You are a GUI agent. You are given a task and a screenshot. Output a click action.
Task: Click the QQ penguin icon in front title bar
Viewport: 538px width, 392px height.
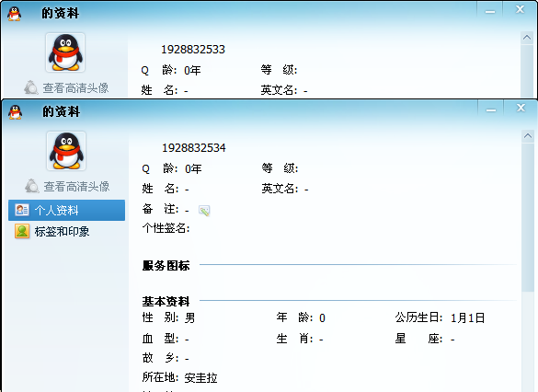(x=15, y=112)
